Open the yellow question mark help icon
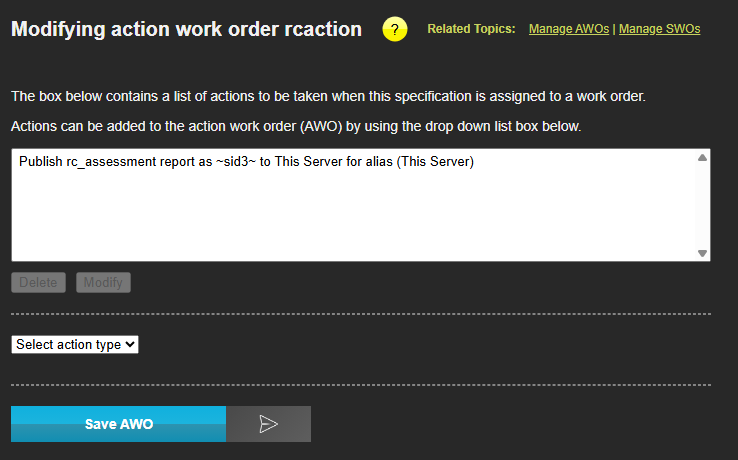Viewport: 738px width, 460px height. click(x=395, y=30)
